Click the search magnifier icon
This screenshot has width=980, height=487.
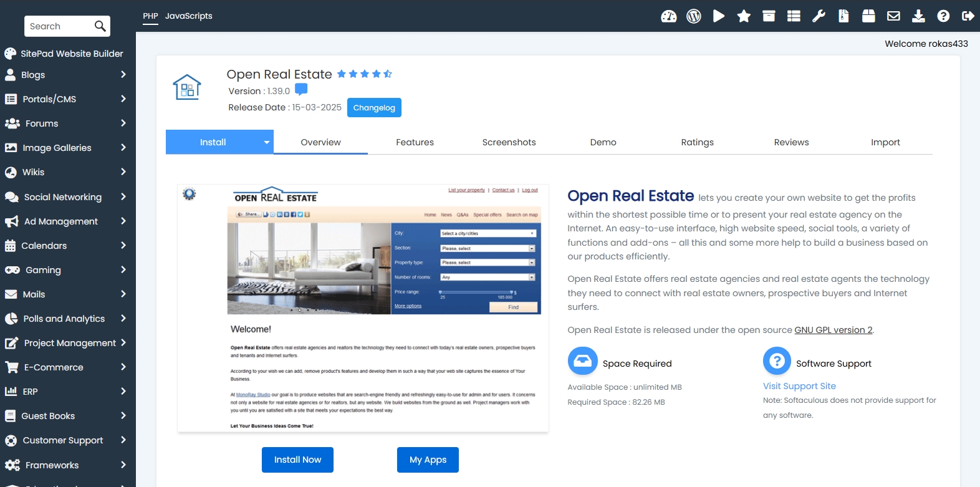tap(100, 26)
